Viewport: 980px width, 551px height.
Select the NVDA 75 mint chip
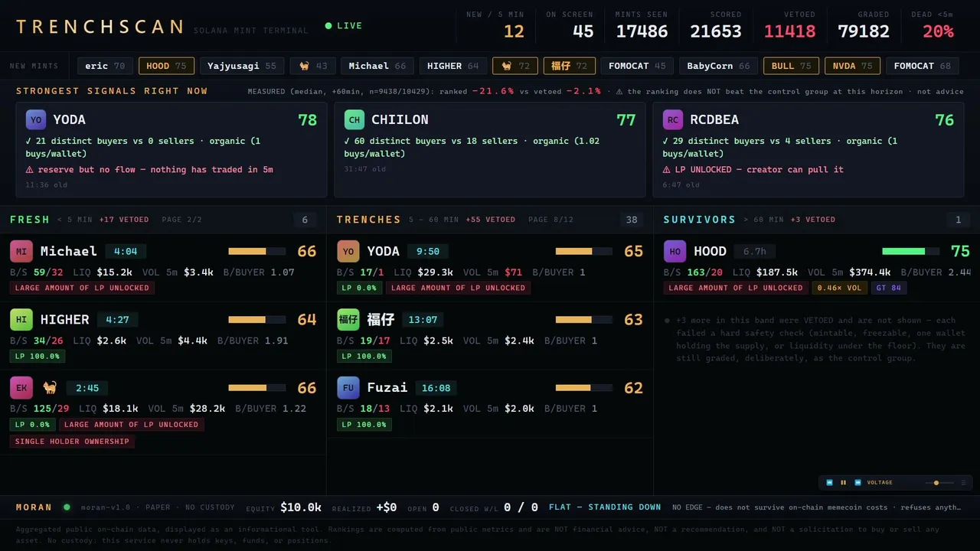(852, 66)
